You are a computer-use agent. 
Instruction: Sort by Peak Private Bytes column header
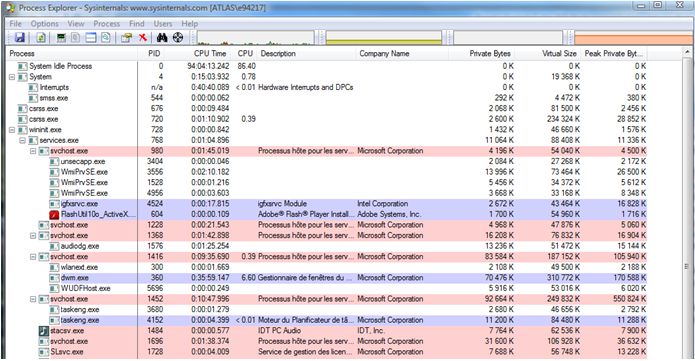click(x=614, y=53)
